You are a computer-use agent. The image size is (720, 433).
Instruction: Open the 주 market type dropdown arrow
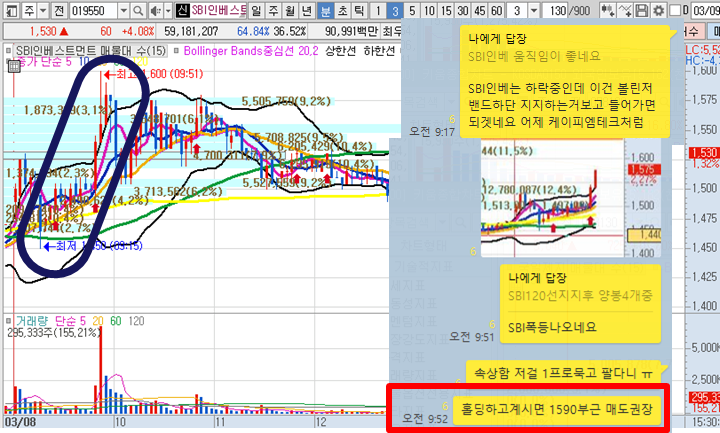coord(43,10)
